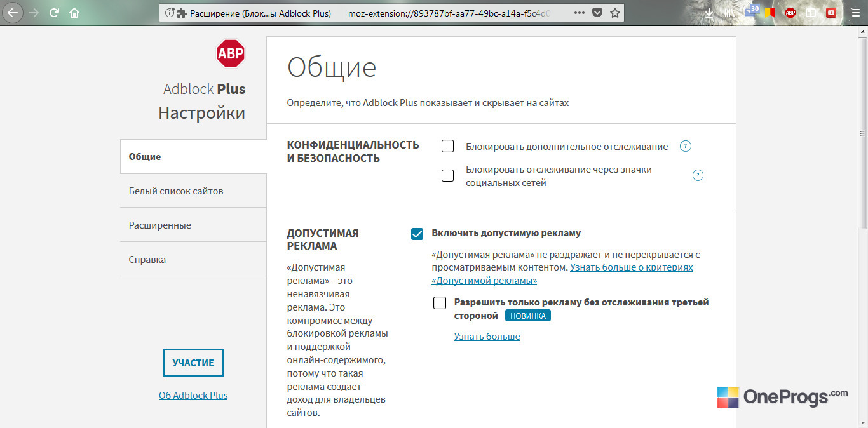Image resolution: width=868 pixels, height=428 pixels.
Task: Reload the page with the refresh icon
Action: pyautogui.click(x=54, y=12)
